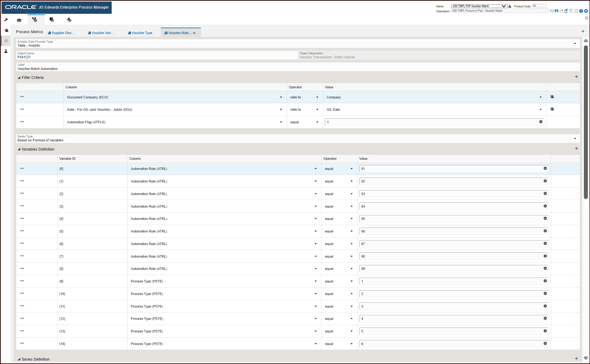
Task: Click the gear icon in variable {0} value
Action: [x=545, y=168]
